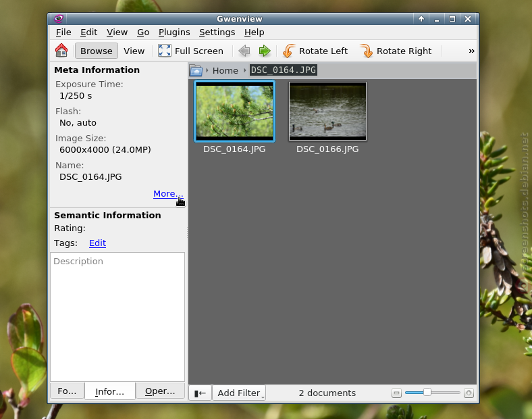
Task: Open the Plugins menu
Action: [174, 32]
